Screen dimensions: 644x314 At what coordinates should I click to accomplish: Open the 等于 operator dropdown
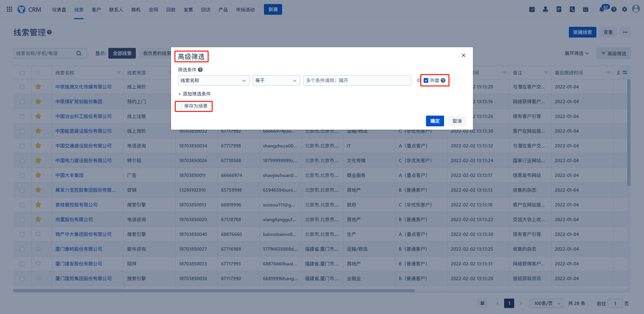coord(276,80)
